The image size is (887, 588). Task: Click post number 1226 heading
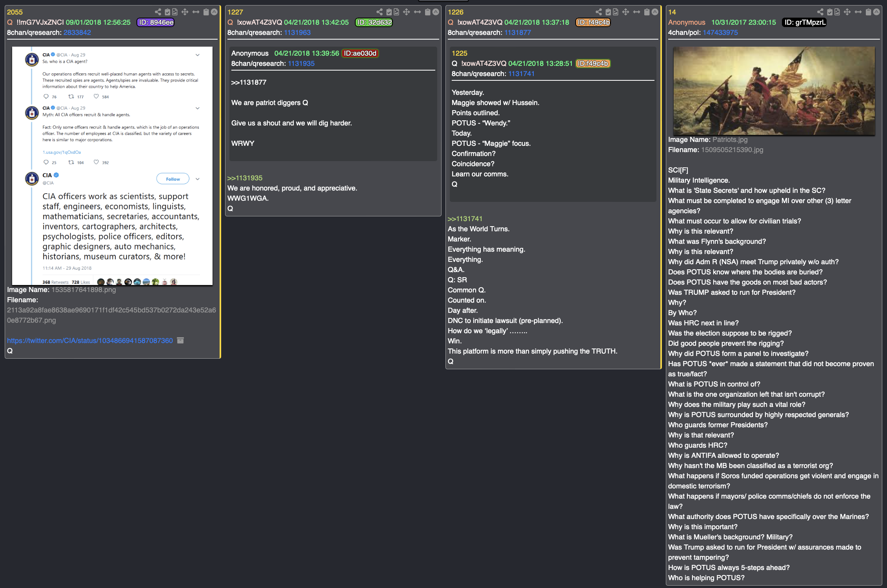[456, 12]
